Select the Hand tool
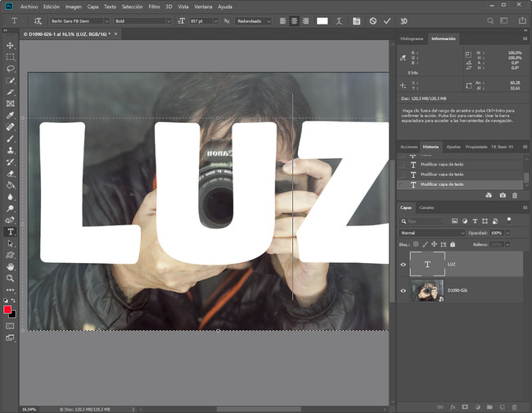Viewport: 532px width, 413px height. pyautogui.click(x=10, y=266)
